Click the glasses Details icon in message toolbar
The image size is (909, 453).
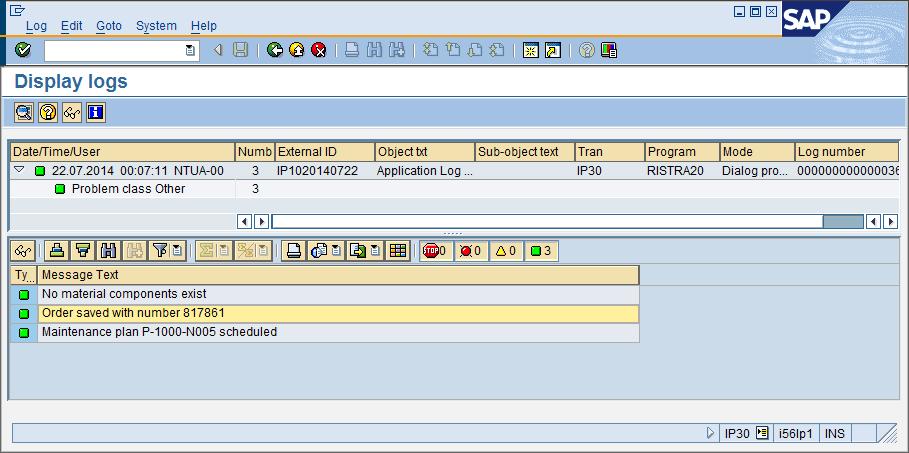[x=23, y=251]
